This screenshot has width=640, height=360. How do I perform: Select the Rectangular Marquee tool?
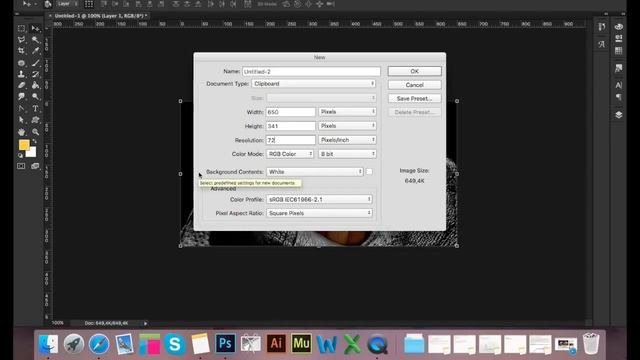pyautogui.click(x=21, y=29)
